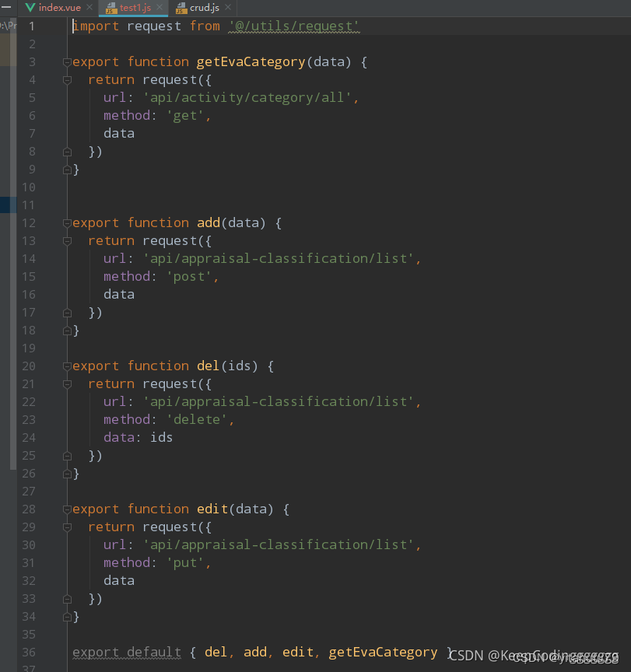The image size is (631, 672).
Task: Click the 'get' method string
Action: 184,116
